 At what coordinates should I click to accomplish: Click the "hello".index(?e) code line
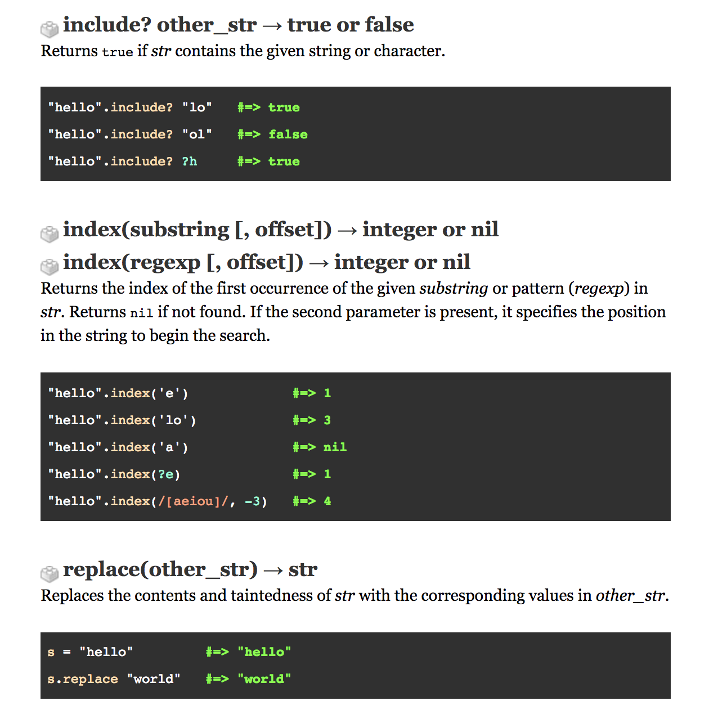(114, 474)
